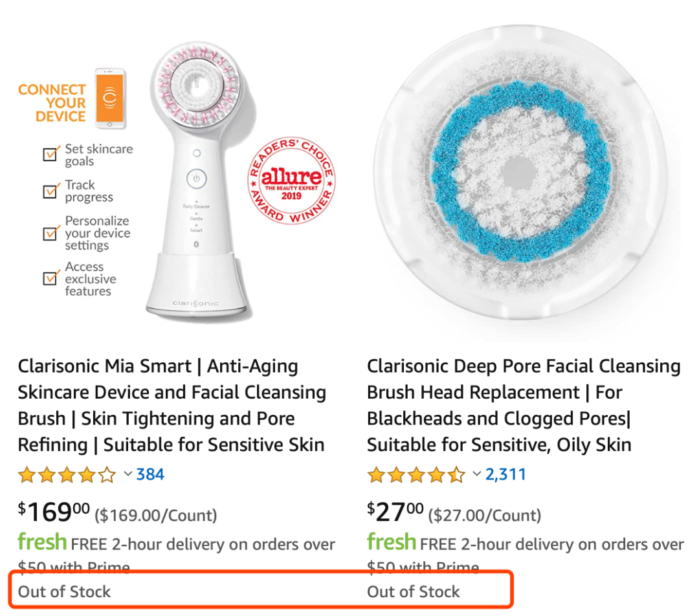Click the "Set skincare goals" checkbox
This screenshot has width=699, height=616.
[50, 155]
